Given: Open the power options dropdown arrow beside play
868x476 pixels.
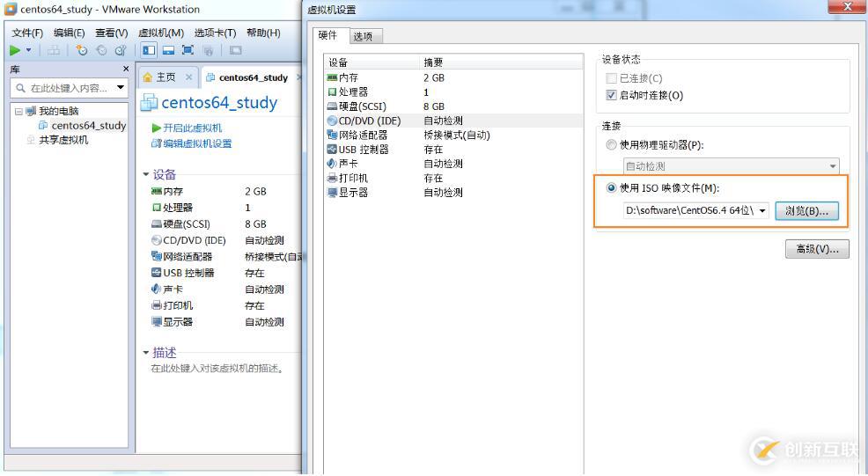Looking at the screenshot, I should tap(29, 50).
